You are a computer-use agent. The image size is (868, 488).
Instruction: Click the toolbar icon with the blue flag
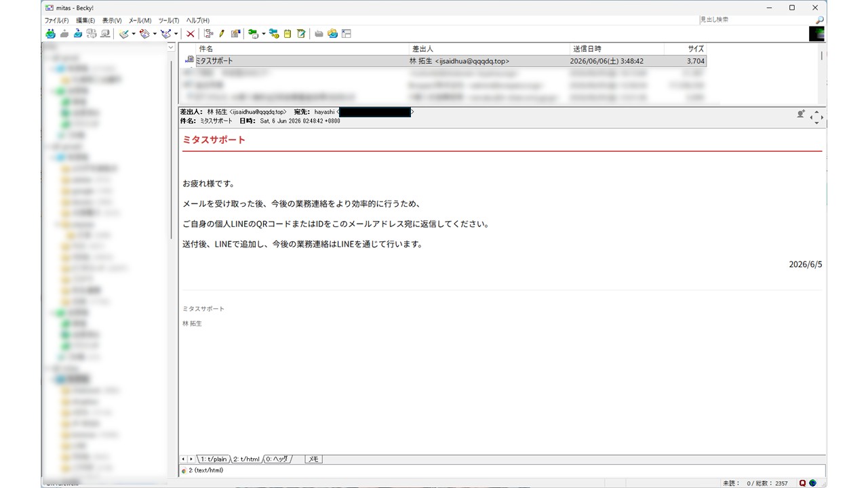click(235, 34)
